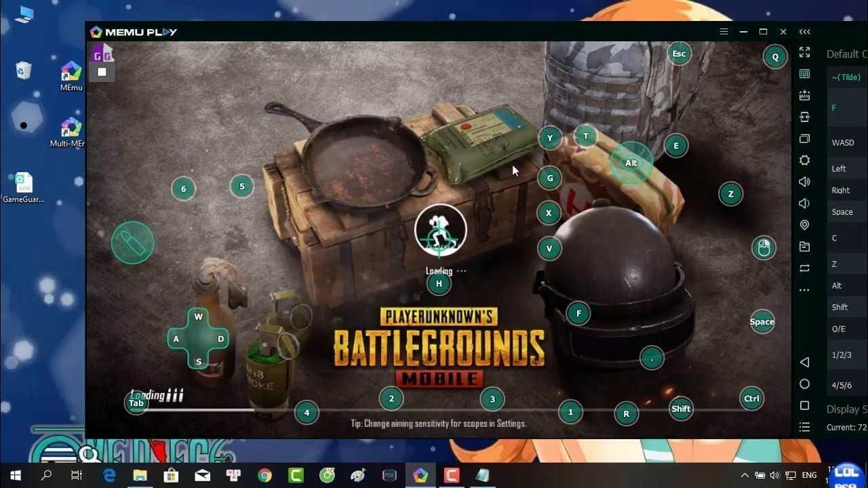Open the keyboard mapping tool in sidebar

804,74
